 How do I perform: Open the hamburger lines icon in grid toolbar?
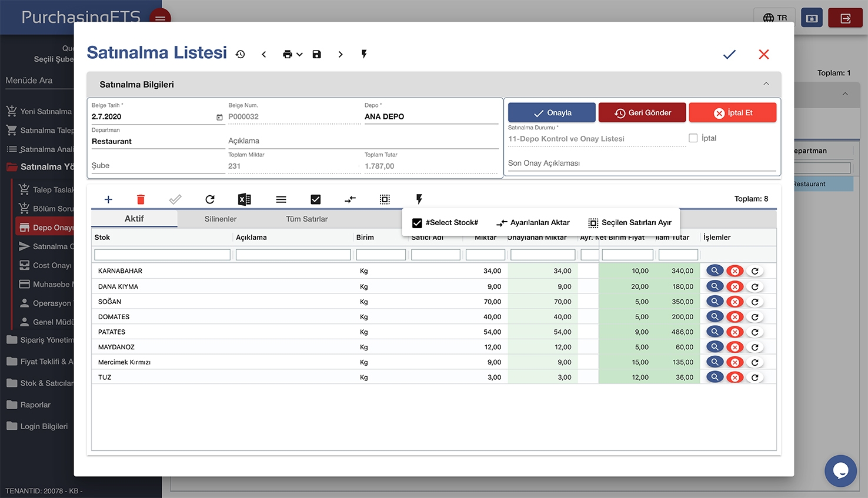pyautogui.click(x=281, y=199)
